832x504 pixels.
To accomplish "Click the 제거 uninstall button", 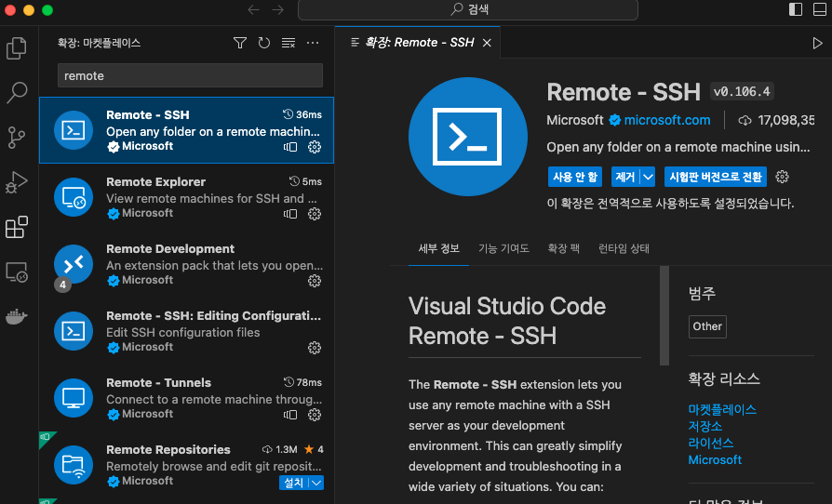I will coord(625,177).
